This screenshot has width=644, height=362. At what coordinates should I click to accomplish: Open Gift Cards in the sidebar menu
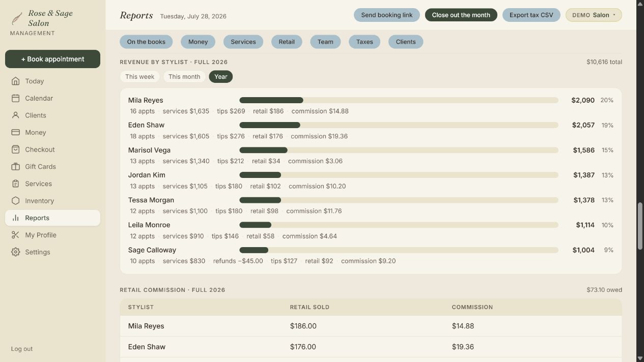(52, 167)
